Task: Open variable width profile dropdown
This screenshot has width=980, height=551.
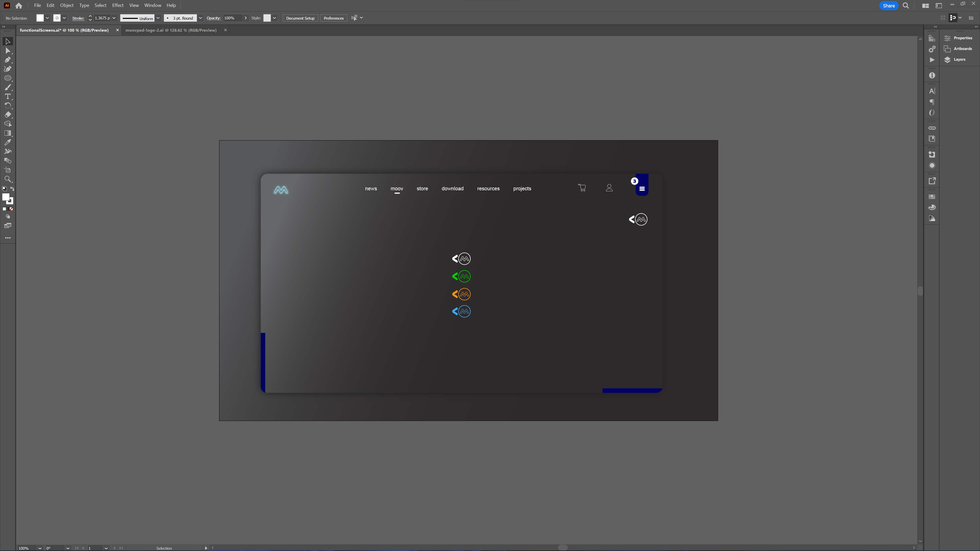Action: point(158,18)
